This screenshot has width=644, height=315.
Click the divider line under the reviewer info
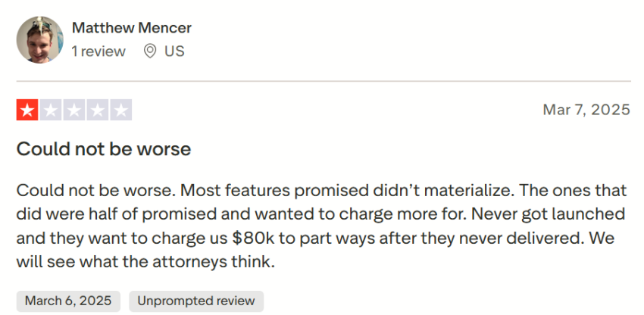point(324,81)
